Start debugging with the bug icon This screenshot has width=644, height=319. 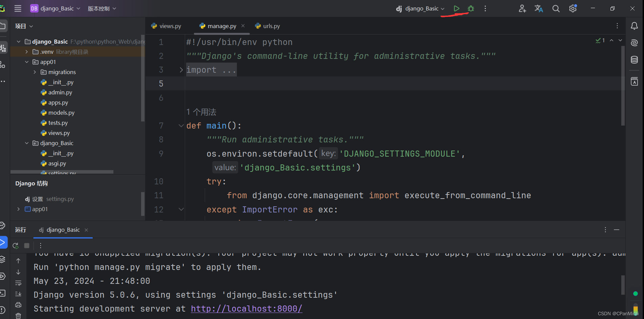click(471, 8)
